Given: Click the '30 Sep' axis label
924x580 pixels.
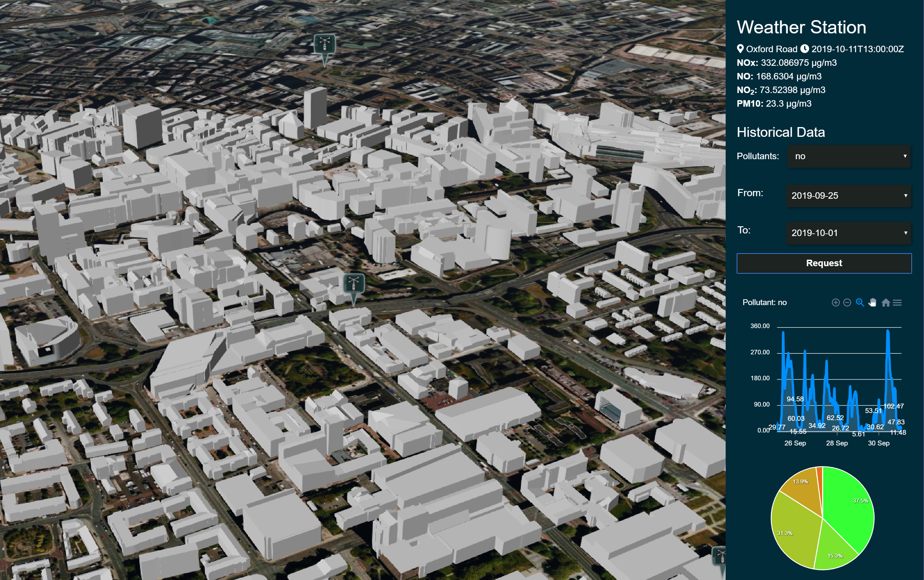Looking at the screenshot, I should tap(878, 443).
